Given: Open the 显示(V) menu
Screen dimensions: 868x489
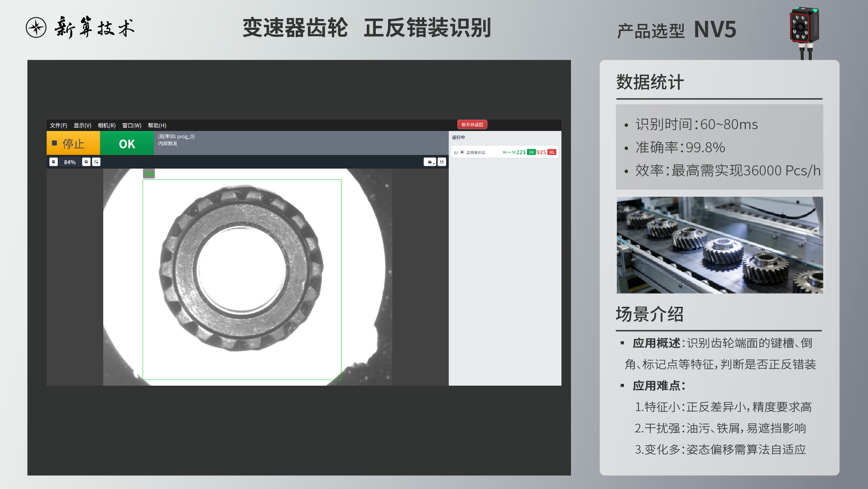Looking at the screenshot, I should (82, 126).
